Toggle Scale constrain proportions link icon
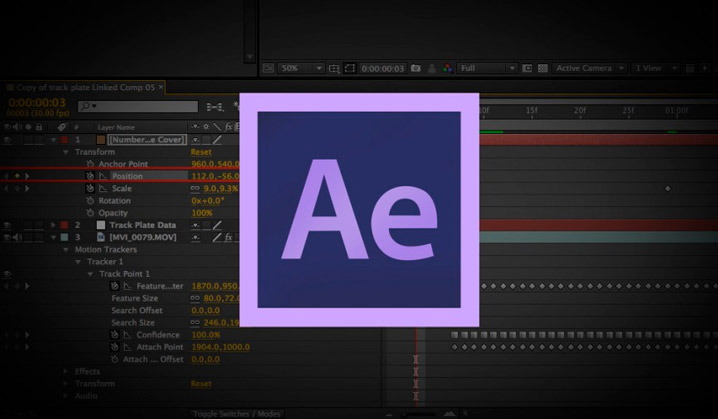 [195, 188]
